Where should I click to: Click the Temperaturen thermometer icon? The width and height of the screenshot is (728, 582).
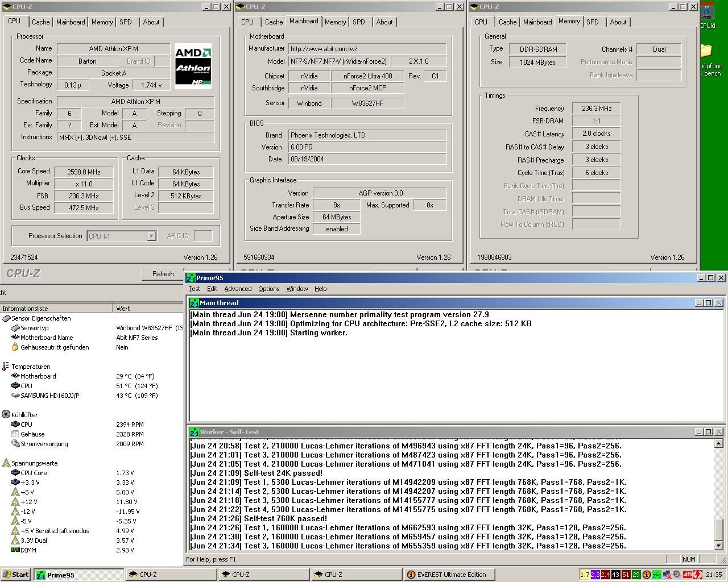pyautogui.click(x=6, y=367)
